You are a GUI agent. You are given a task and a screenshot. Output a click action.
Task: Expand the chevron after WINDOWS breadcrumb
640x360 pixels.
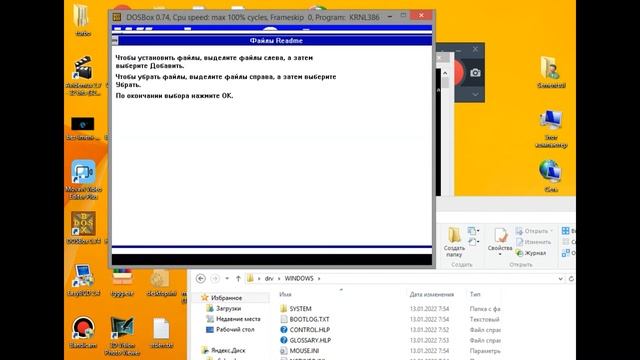tap(319, 278)
